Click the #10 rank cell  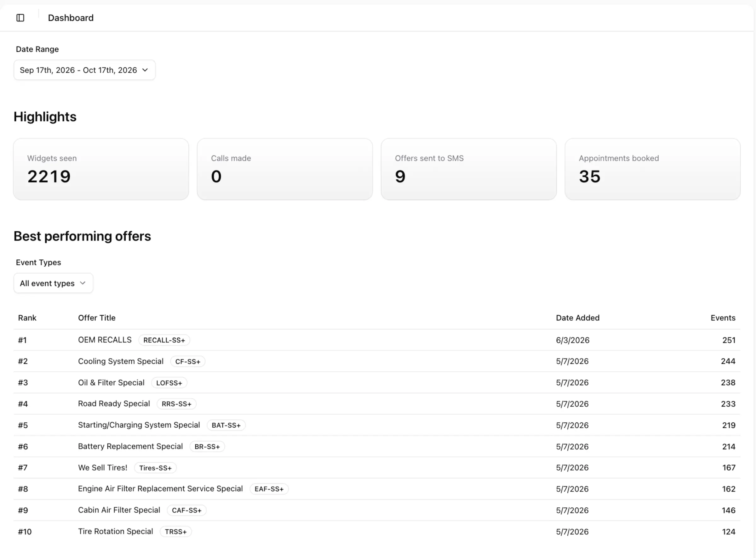(25, 532)
